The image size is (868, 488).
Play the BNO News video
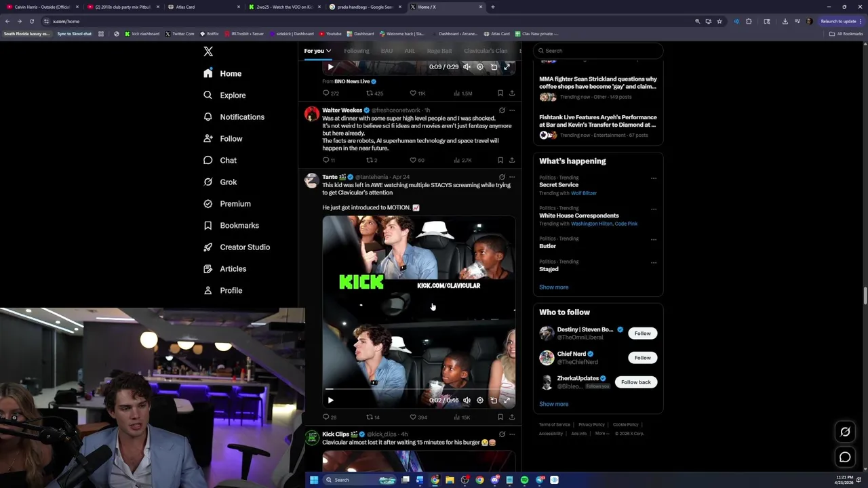coord(330,67)
